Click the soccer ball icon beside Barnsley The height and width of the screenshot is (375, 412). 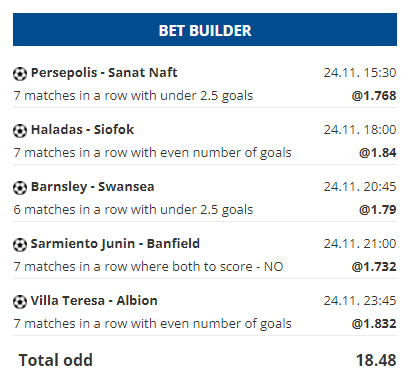pyautogui.click(x=20, y=188)
